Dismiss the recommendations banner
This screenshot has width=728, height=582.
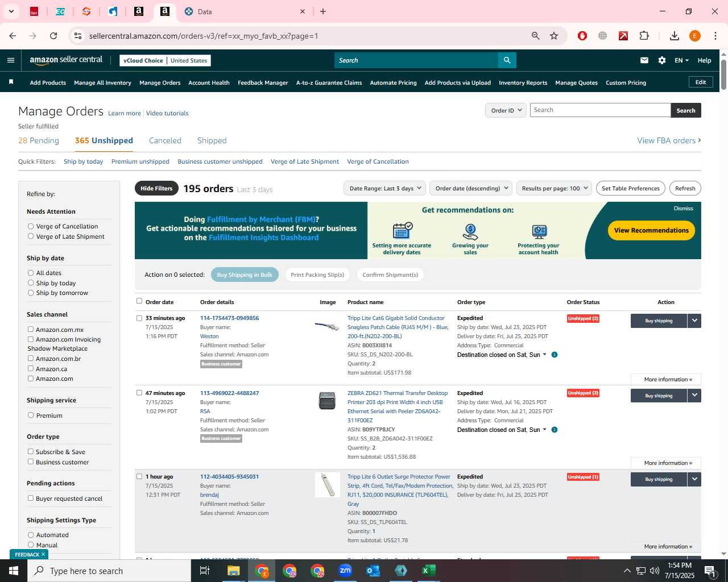[x=683, y=209]
